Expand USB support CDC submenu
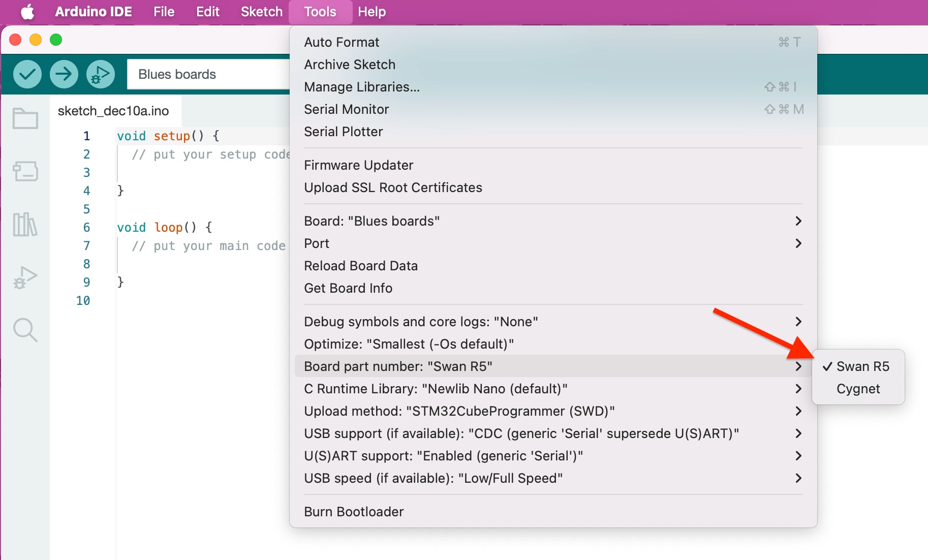Screen dimensions: 928x560 click(553, 433)
